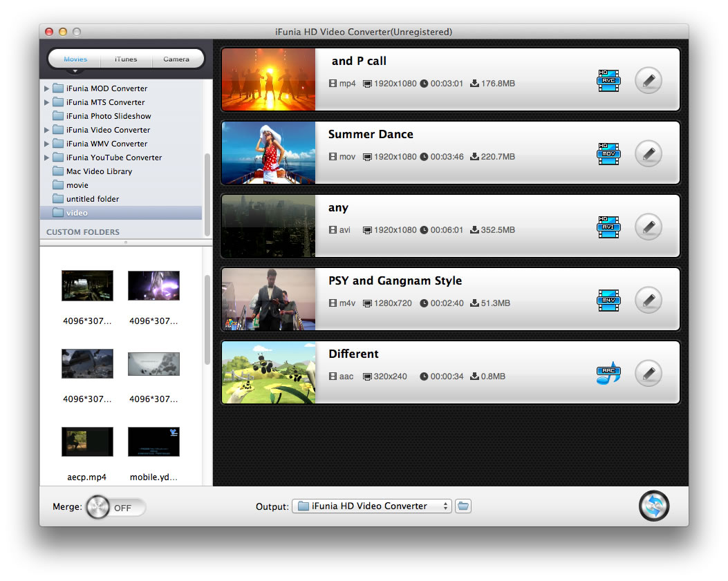Start conversion with the round convert button

(654, 506)
